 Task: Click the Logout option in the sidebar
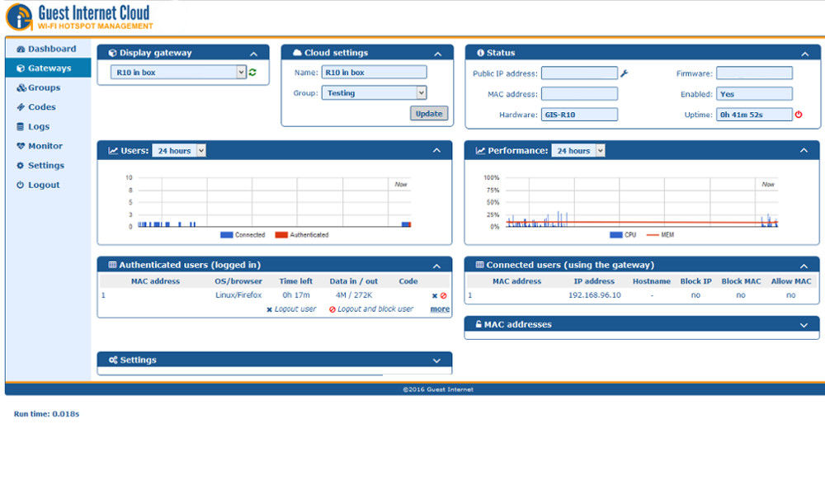click(x=44, y=185)
